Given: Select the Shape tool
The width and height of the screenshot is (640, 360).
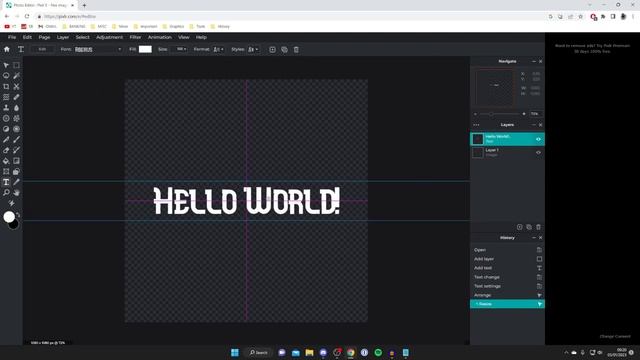Looking at the screenshot, I should click(16, 171).
